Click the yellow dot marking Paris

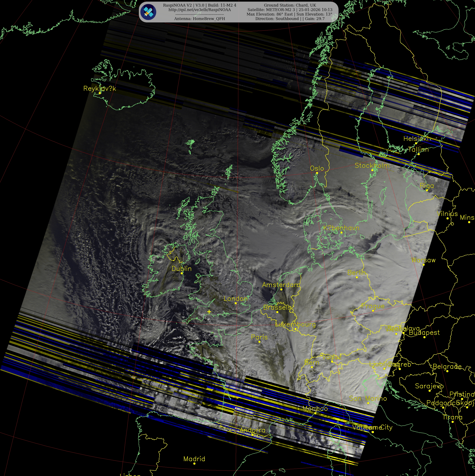(x=259, y=342)
